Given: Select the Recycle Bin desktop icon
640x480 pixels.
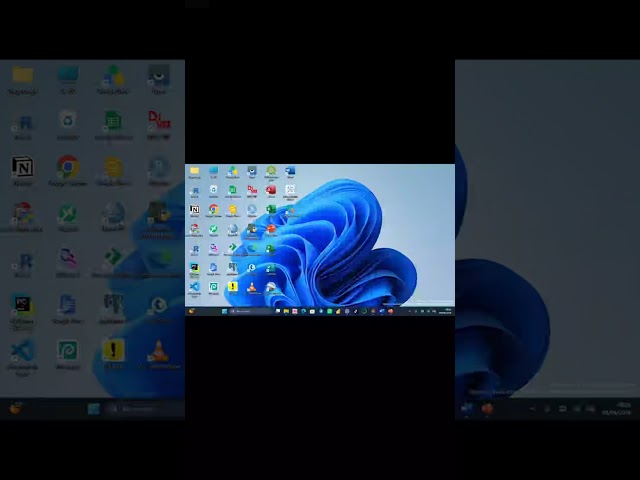Looking at the screenshot, I should pos(213,190).
